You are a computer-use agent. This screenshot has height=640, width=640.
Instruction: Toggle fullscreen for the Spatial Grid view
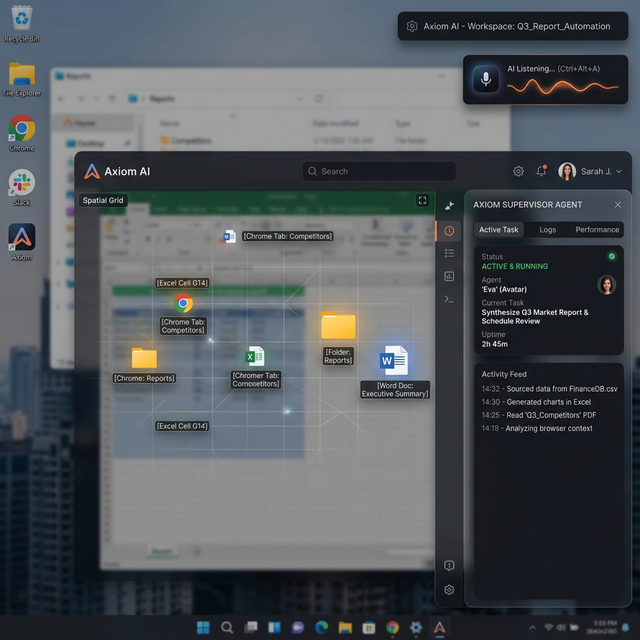tap(422, 200)
